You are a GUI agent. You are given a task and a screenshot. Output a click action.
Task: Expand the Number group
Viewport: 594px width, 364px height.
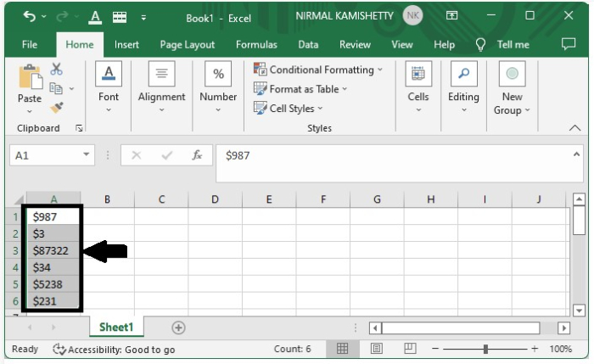tap(218, 87)
